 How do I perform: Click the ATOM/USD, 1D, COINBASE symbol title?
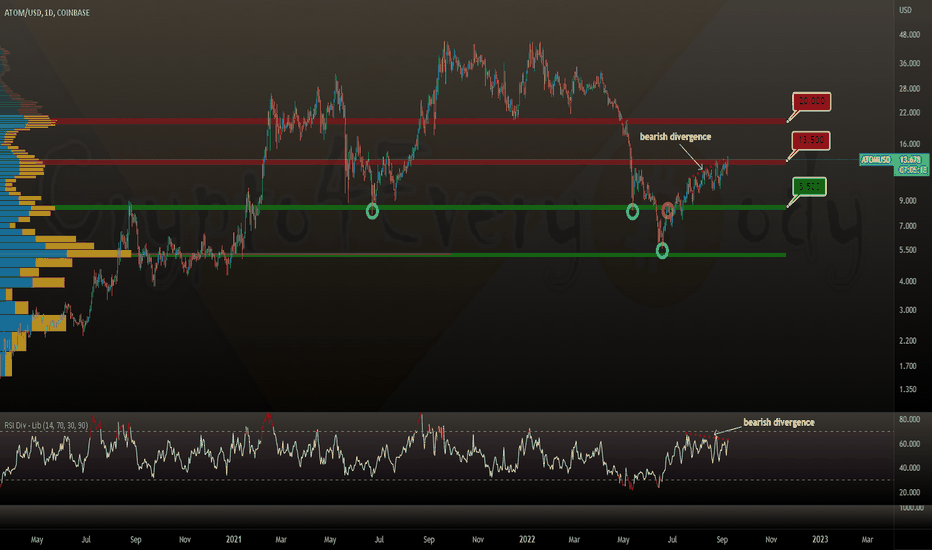coord(47,12)
